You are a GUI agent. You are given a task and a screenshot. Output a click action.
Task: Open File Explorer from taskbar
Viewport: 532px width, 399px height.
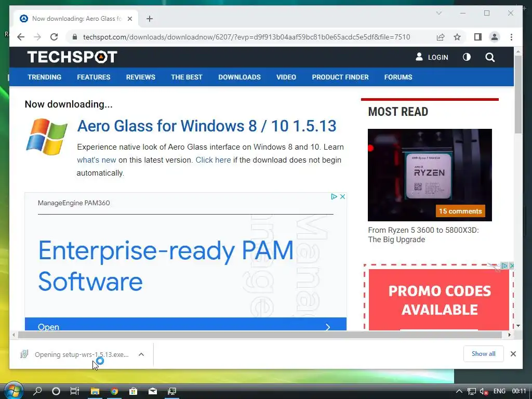tap(95, 391)
